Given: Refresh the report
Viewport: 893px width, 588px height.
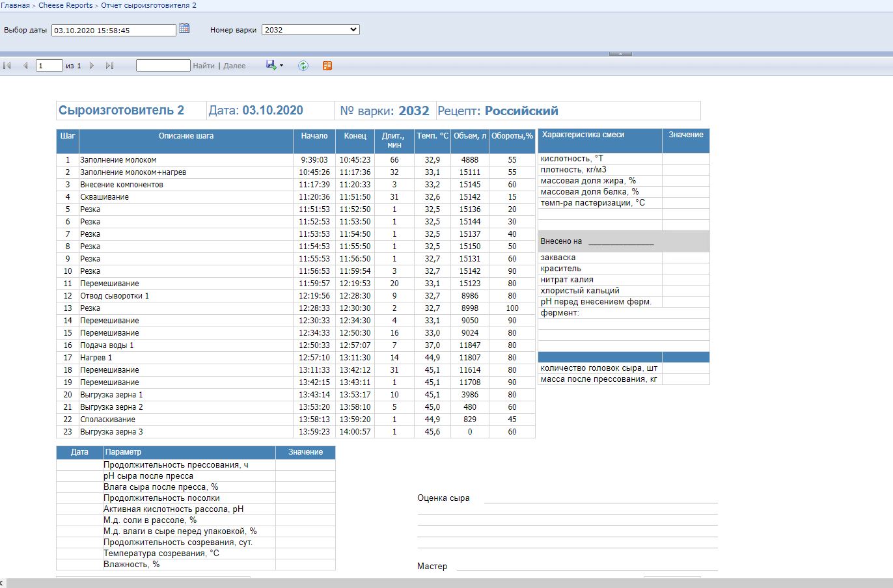Looking at the screenshot, I should coord(303,66).
